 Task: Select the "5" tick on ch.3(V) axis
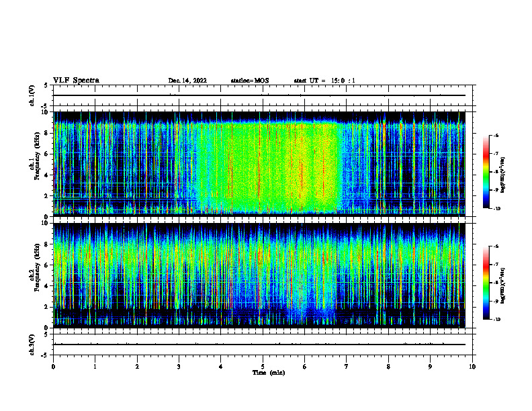[46, 334]
